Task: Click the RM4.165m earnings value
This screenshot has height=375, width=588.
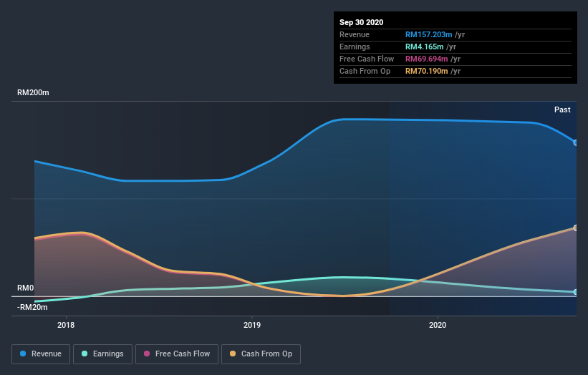Action: (x=425, y=47)
